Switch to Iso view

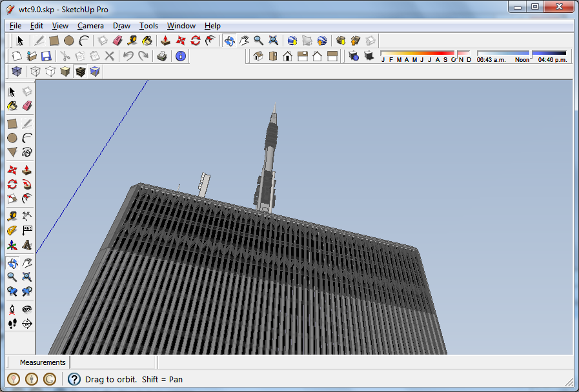(x=258, y=56)
